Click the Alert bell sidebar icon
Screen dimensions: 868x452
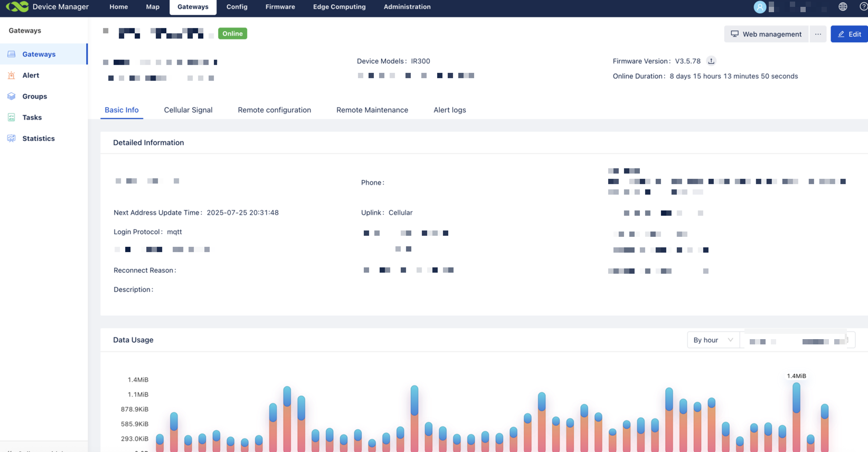coord(12,75)
